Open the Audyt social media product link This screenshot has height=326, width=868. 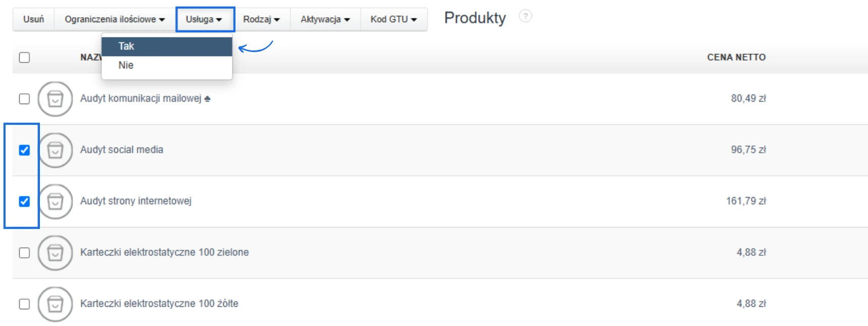(122, 150)
